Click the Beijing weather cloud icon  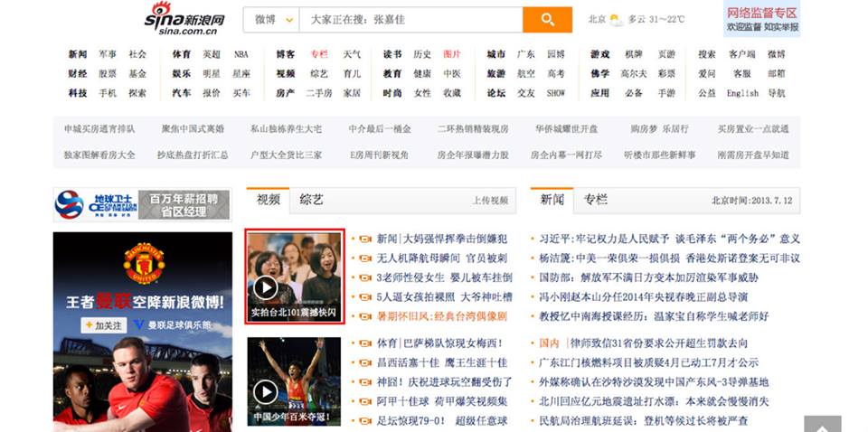tap(617, 19)
